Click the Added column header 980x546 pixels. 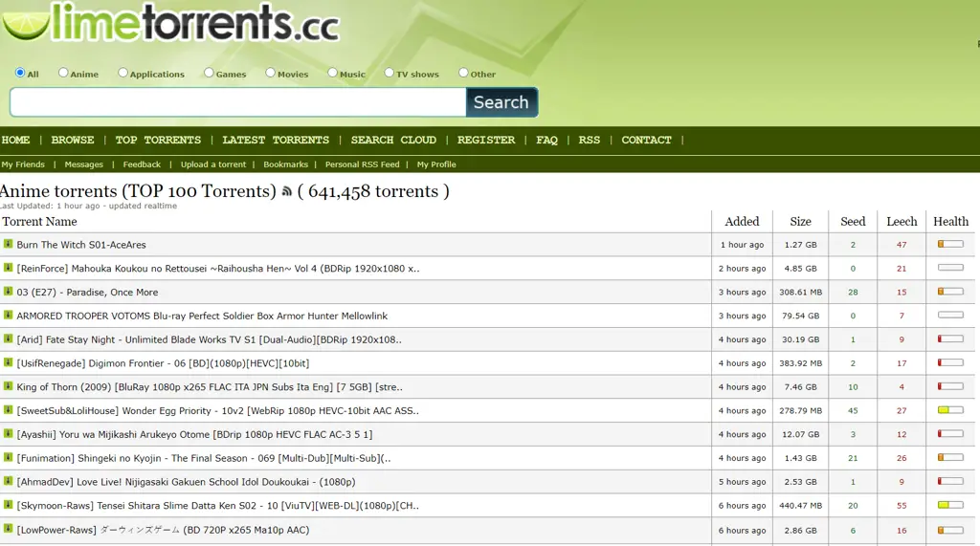(742, 221)
